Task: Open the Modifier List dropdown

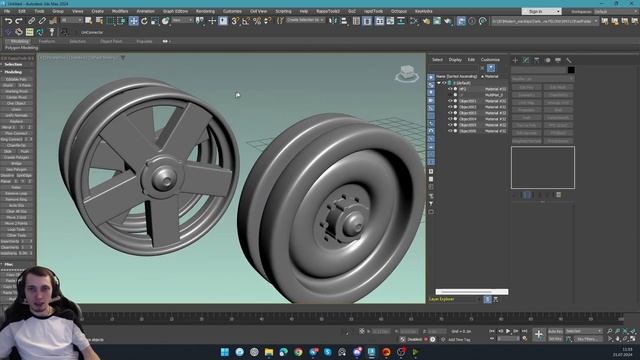Action: click(542, 78)
